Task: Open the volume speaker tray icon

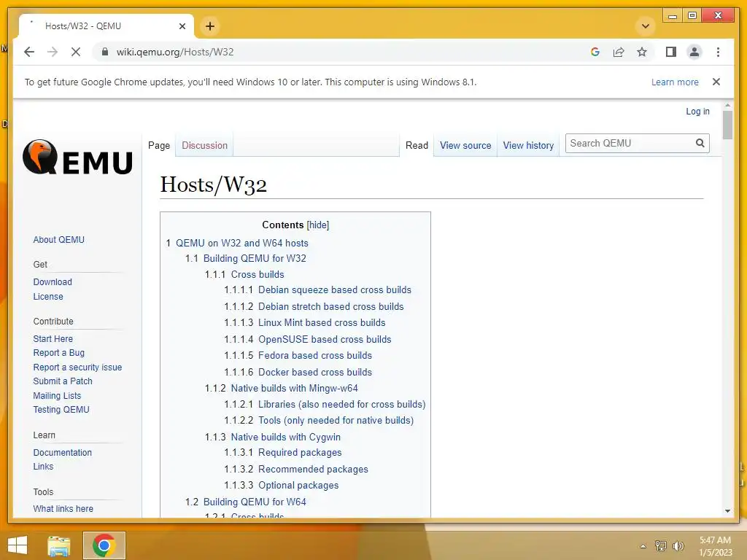Action: [678, 545]
